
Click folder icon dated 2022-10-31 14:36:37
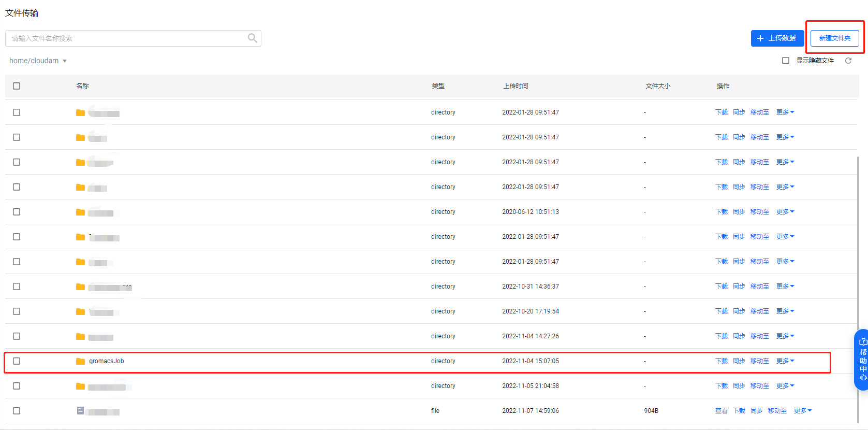(x=80, y=286)
